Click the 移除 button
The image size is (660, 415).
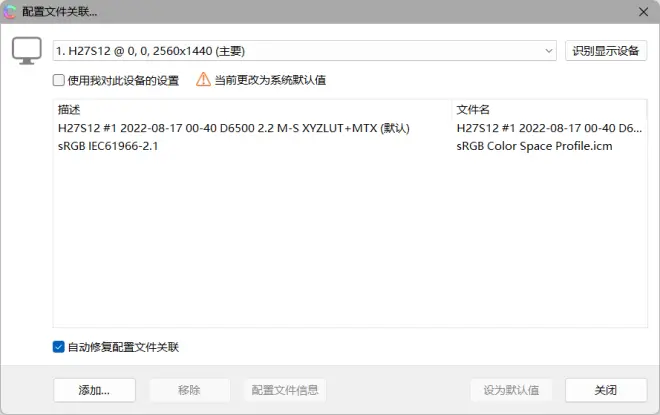tap(189, 390)
